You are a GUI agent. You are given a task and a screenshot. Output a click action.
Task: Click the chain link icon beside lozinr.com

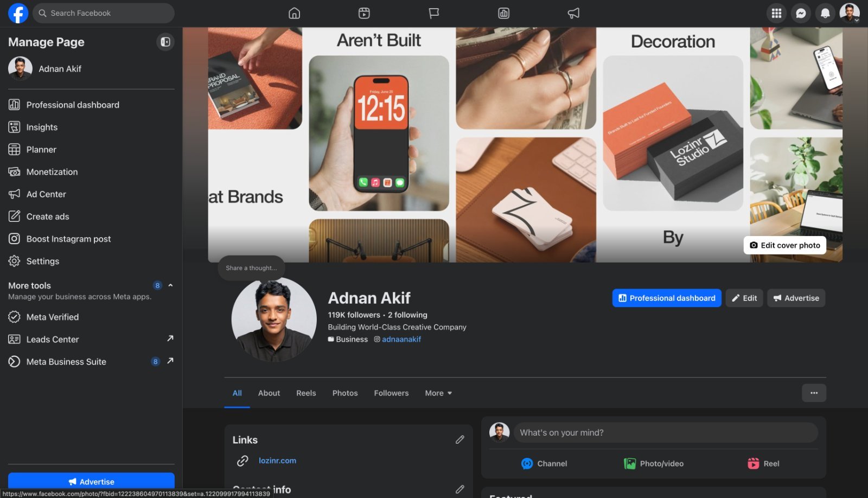tap(242, 461)
